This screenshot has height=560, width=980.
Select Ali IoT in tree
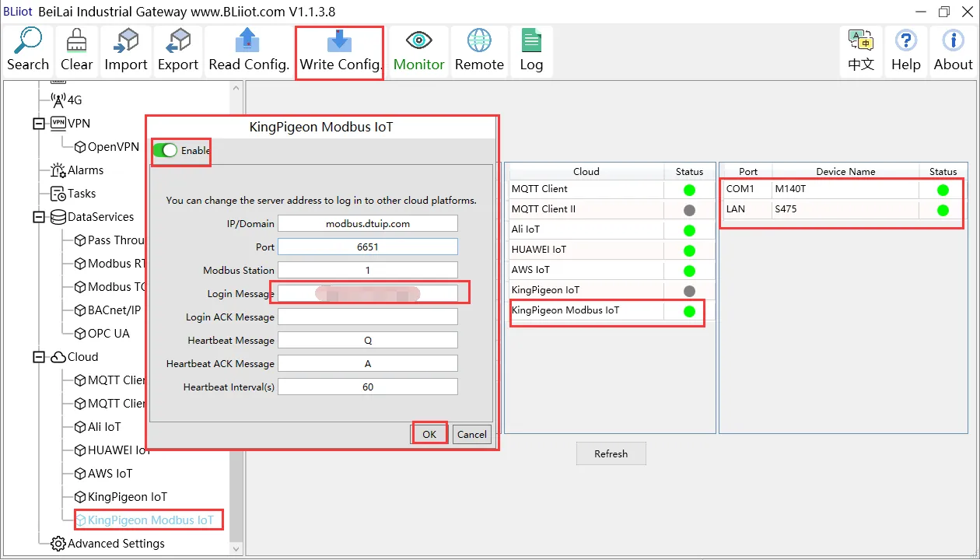pyautogui.click(x=97, y=427)
